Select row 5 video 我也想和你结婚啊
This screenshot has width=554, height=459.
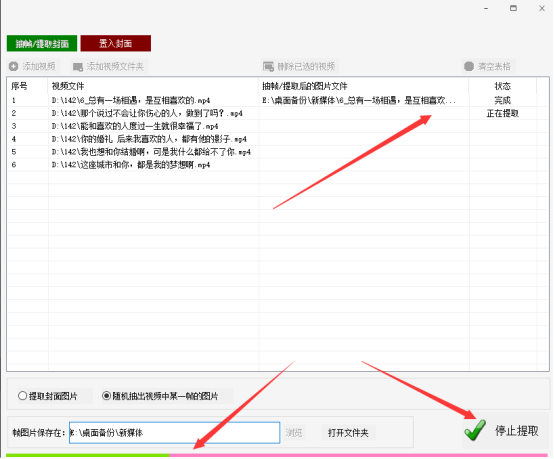[151, 152]
